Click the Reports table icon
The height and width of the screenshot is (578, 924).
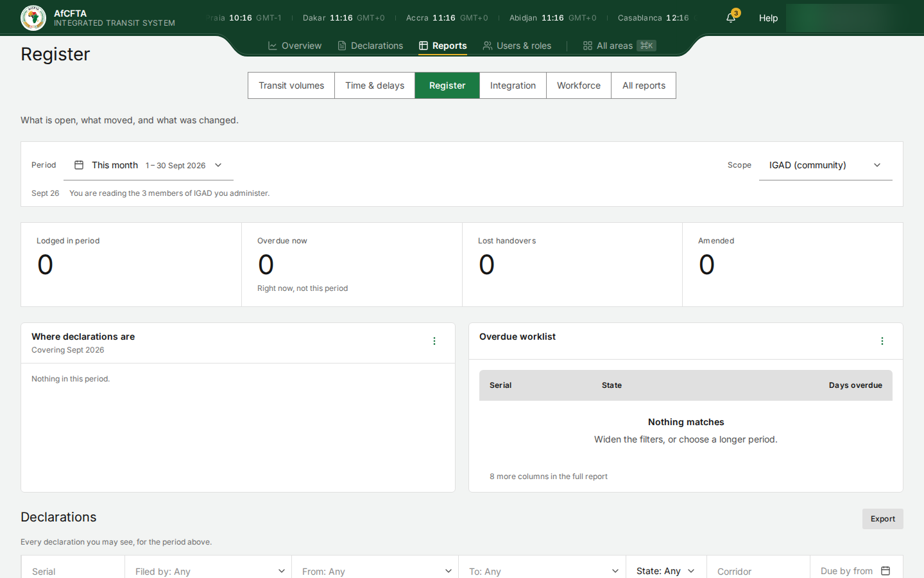[x=424, y=46]
